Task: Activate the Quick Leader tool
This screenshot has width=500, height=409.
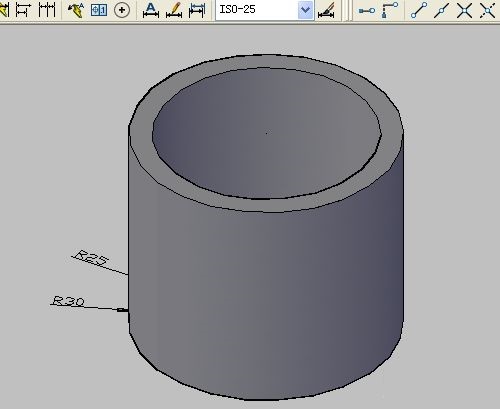Action: (x=76, y=10)
